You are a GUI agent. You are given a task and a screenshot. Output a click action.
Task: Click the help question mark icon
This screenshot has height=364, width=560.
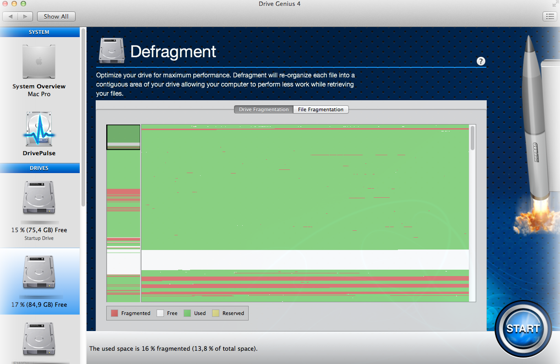[481, 61]
